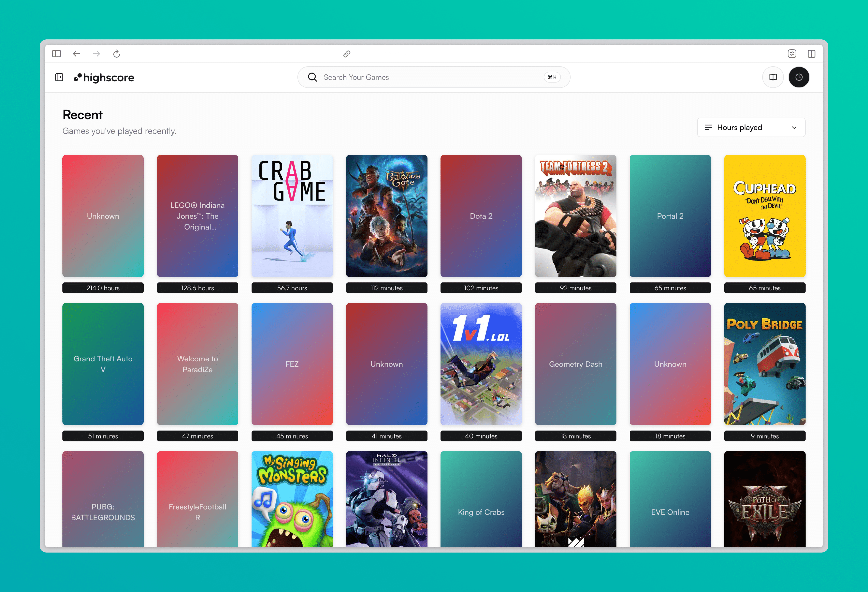Open the Portal 2 card

point(670,216)
